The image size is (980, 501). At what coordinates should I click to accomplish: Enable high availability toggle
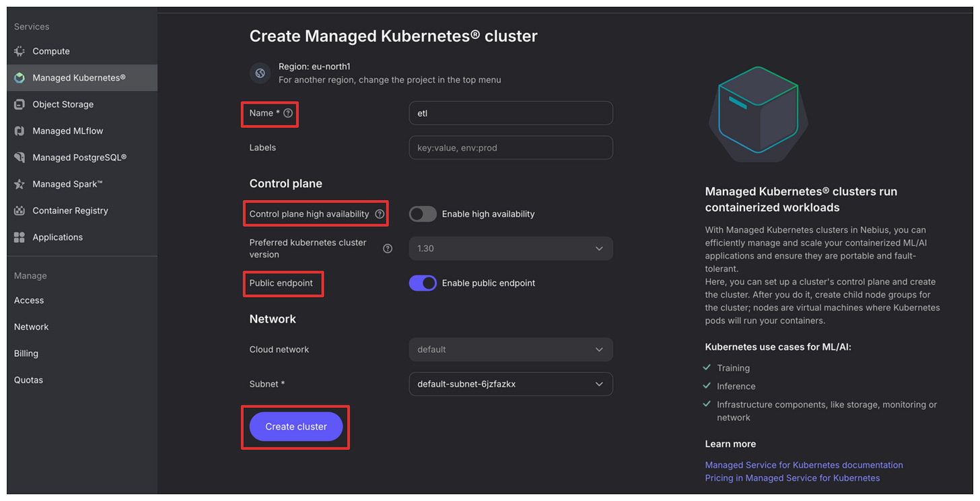(x=423, y=214)
